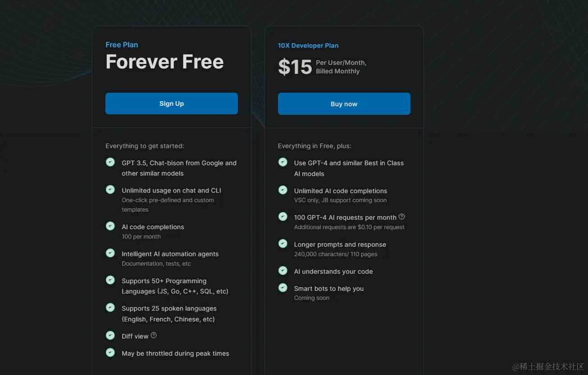Click checkmark beside Supports 50+ Programming Languages
The height and width of the screenshot is (375, 588).
click(x=110, y=280)
